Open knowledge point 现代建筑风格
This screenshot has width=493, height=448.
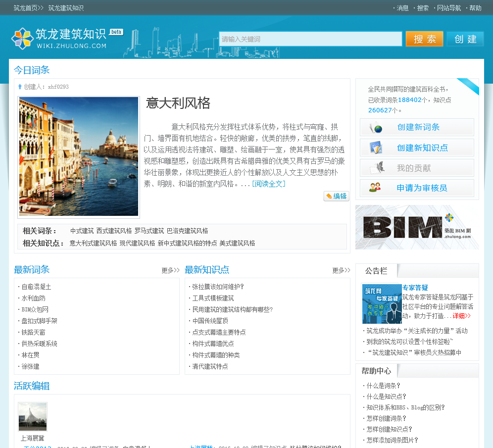pos(137,244)
